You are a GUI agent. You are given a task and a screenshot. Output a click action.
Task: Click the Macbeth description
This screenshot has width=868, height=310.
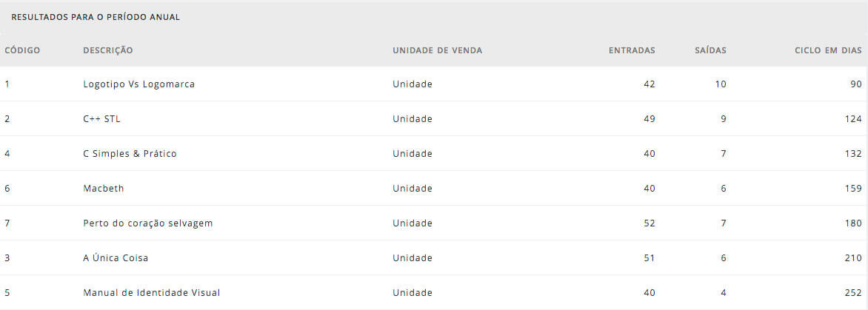point(104,189)
